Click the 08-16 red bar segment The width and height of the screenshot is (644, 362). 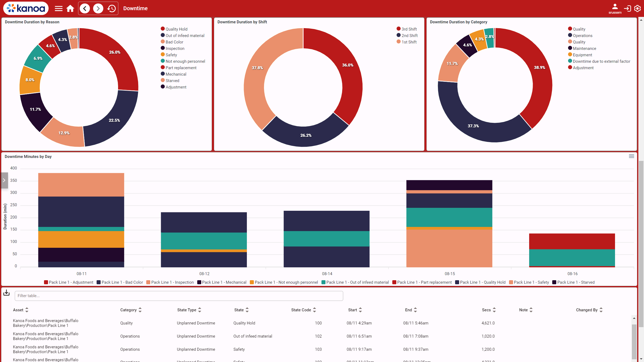(572, 241)
